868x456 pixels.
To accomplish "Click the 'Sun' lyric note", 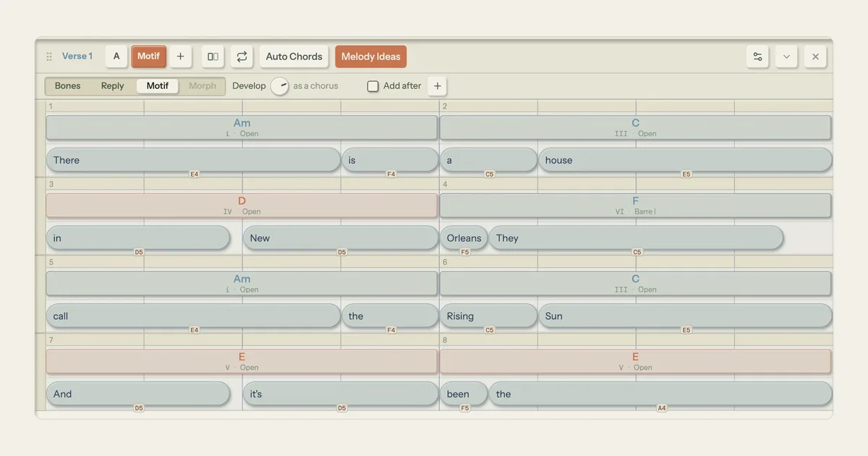I will (685, 316).
